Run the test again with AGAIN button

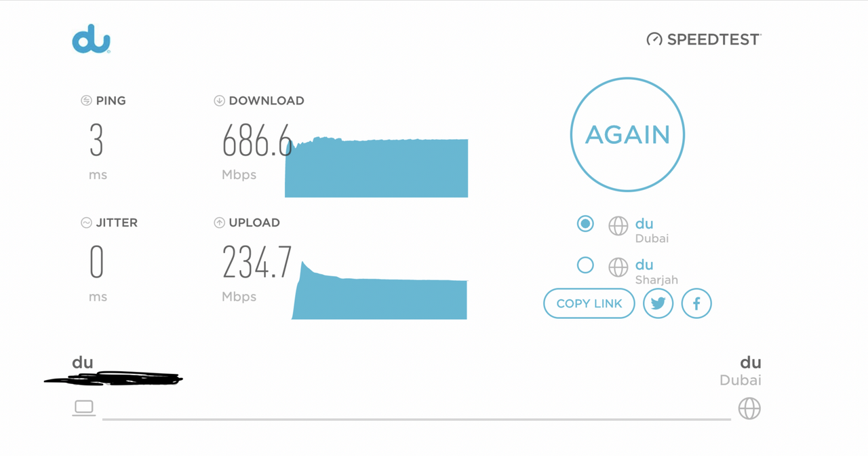[627, 134]
